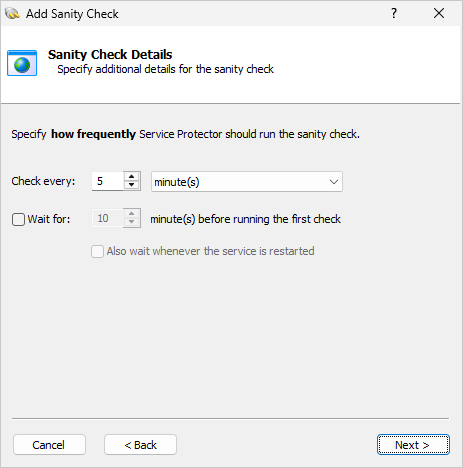The width and height of the screenshot is (463, 468).
Task: Close the Add Sanity Check dialog
Action: (x=439, y=13)
